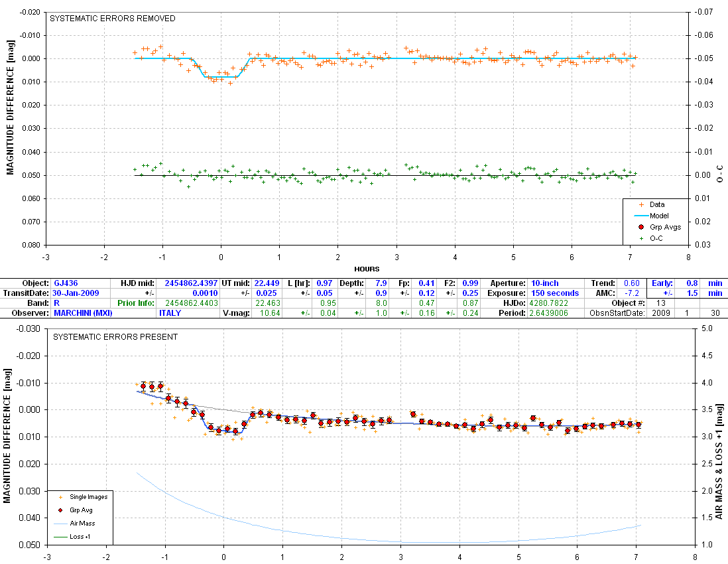Select the prior info value 2454862.4403

coord(192,303)
